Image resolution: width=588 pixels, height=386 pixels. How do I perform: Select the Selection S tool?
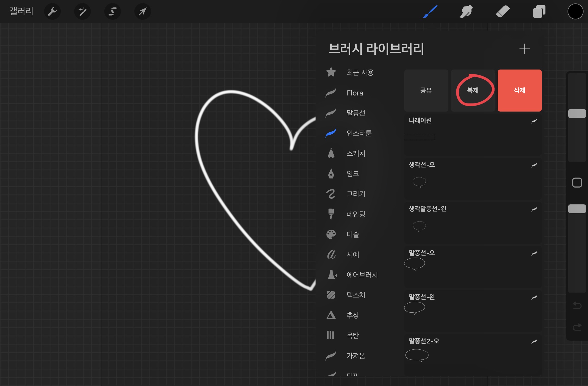coord(113,11)
